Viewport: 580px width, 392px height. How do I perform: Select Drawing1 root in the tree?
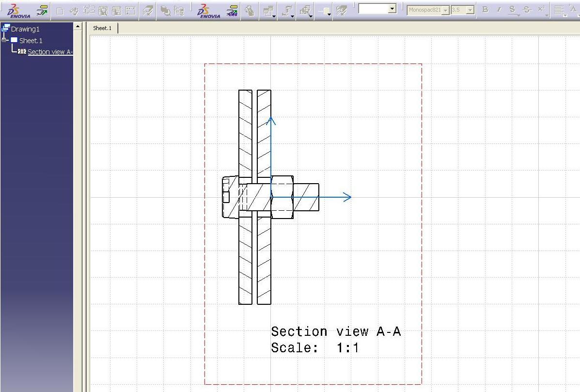pyautogui.click(x=25, y=29)
